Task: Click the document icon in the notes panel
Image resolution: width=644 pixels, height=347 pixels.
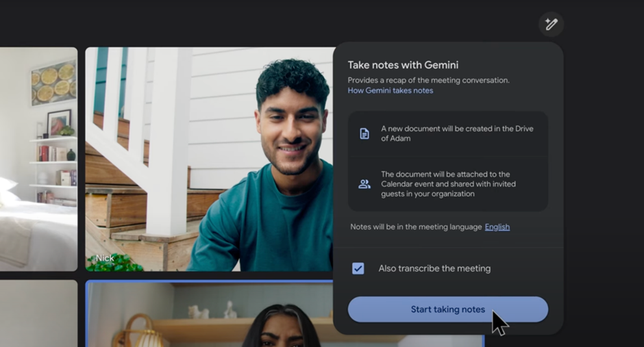Action: tap(364, 133)
